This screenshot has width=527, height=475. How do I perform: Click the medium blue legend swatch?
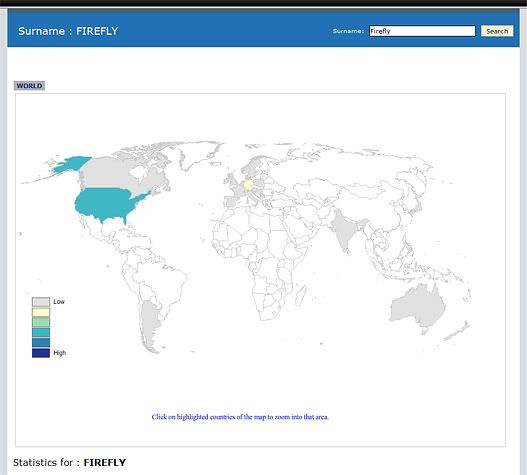pos(41,343)
